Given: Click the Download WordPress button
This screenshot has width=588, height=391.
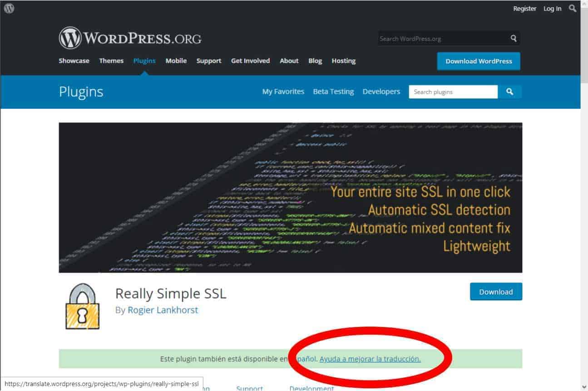Looking at the screenshot, I should (479, 61).
